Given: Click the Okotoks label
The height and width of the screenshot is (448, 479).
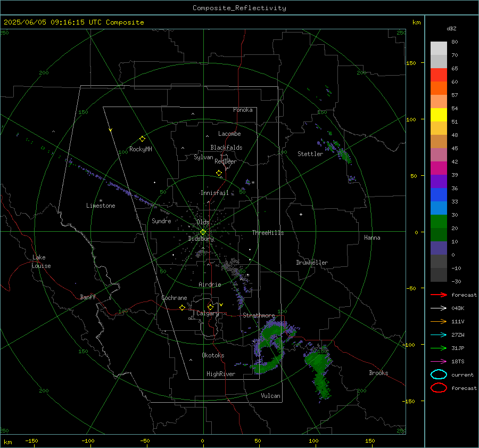Looking at the screenshot, I should [x=213, y=355].
